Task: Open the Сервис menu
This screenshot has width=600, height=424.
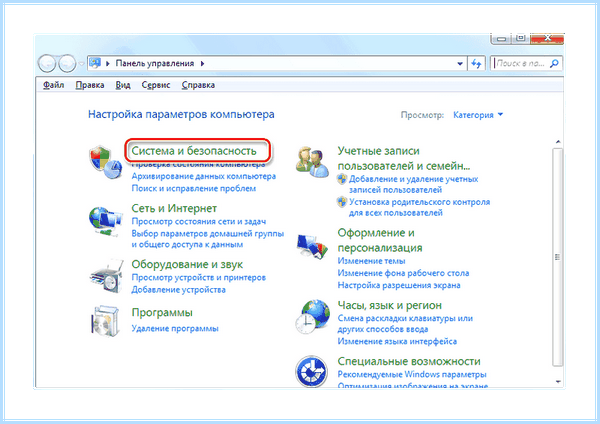Action: (x=155, y=85)
